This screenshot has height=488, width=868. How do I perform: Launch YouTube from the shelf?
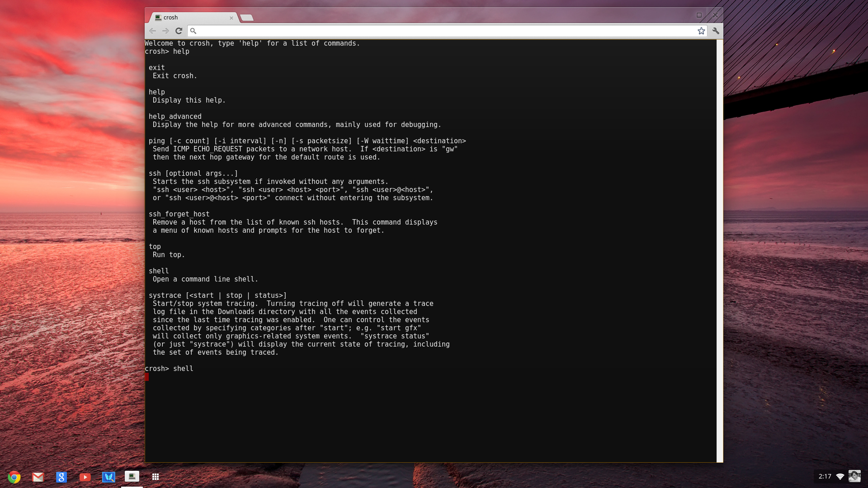pyautogui.click(x=85, y=477)
